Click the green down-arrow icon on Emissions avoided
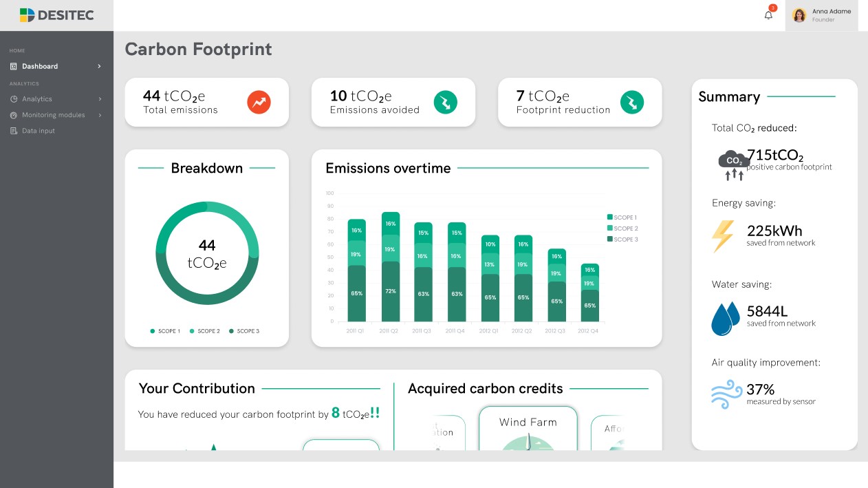Screen dimensions: 868x488 [445, 103]
